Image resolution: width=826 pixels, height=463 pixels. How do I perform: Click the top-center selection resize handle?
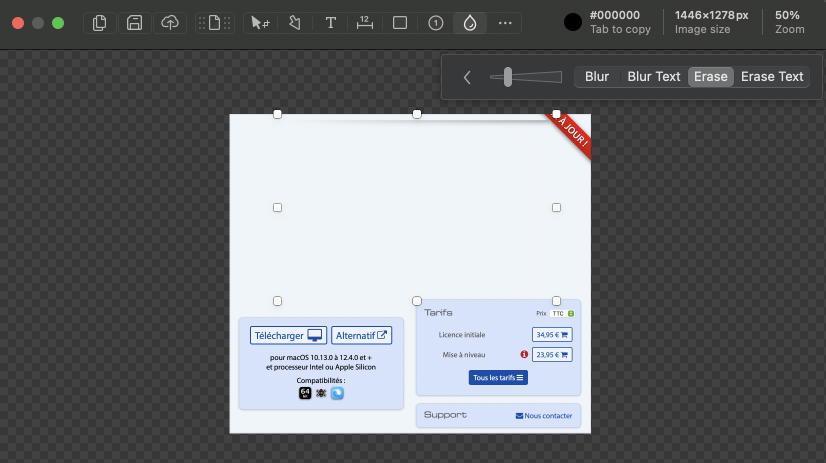pyautogui.click(x=417, y=114)
